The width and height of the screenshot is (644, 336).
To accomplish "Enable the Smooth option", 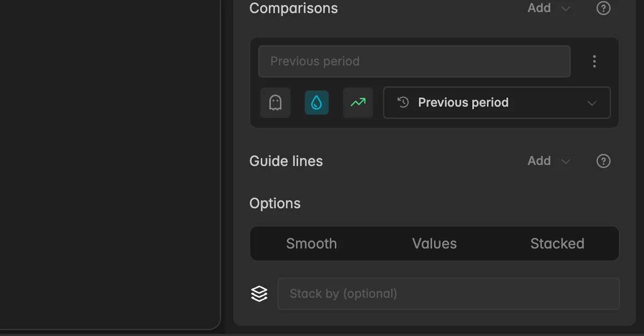I will [311, 243].
